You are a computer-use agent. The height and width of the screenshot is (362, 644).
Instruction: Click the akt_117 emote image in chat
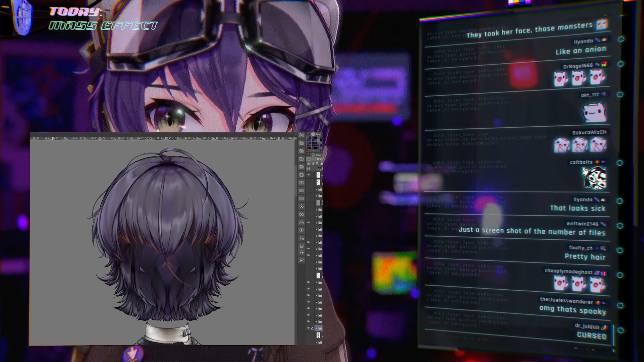point(594,112)
